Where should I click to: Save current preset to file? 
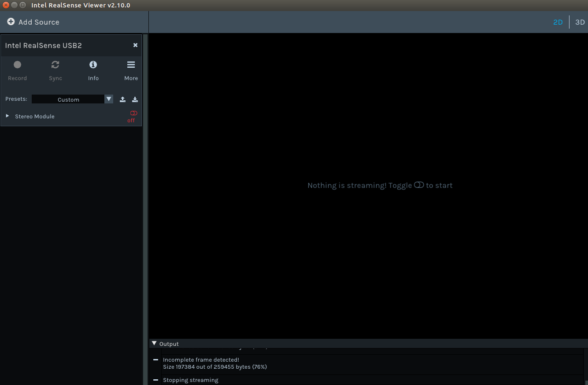(x=135, y=99)
